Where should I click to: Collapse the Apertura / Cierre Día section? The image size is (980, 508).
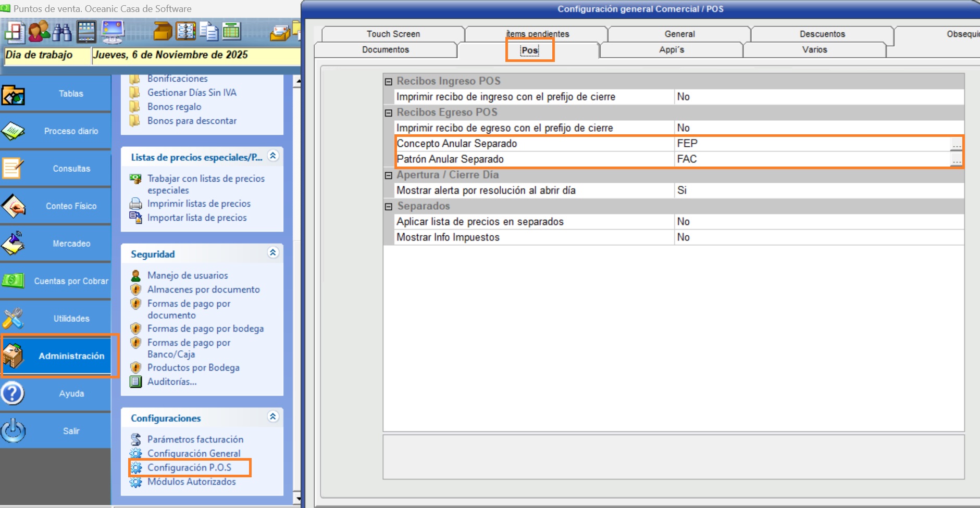pos(389,175)
